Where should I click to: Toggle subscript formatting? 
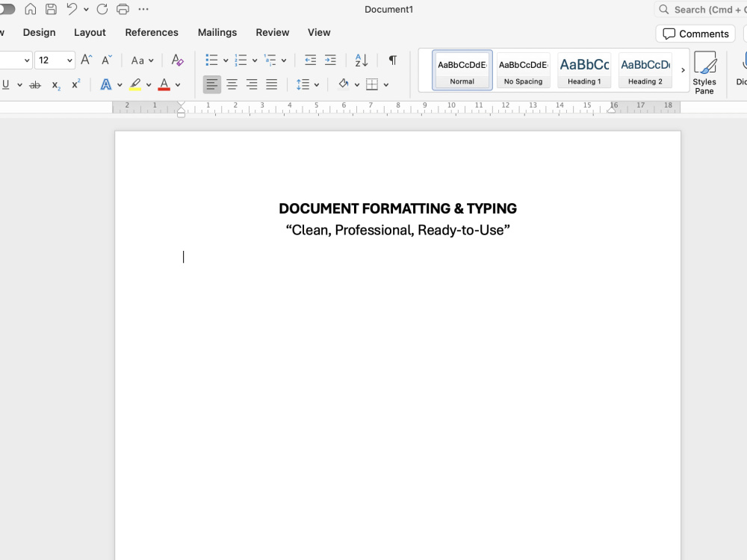[x=56, y=84]
